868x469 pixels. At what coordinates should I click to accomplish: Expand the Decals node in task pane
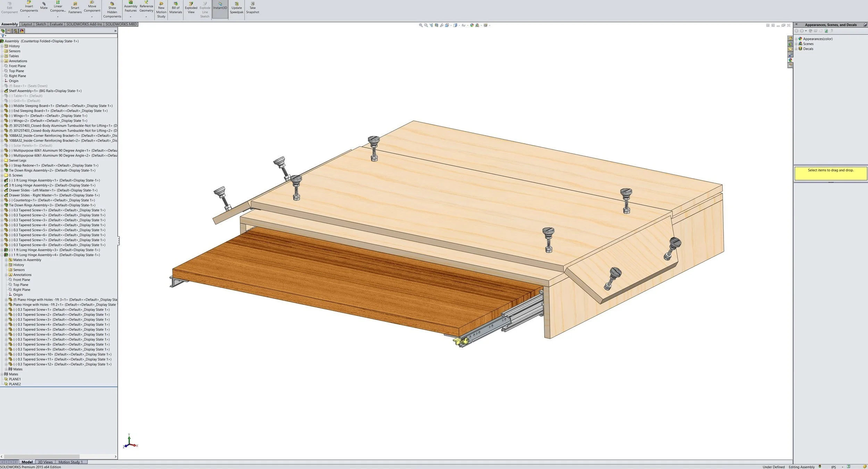click(796, 49)
